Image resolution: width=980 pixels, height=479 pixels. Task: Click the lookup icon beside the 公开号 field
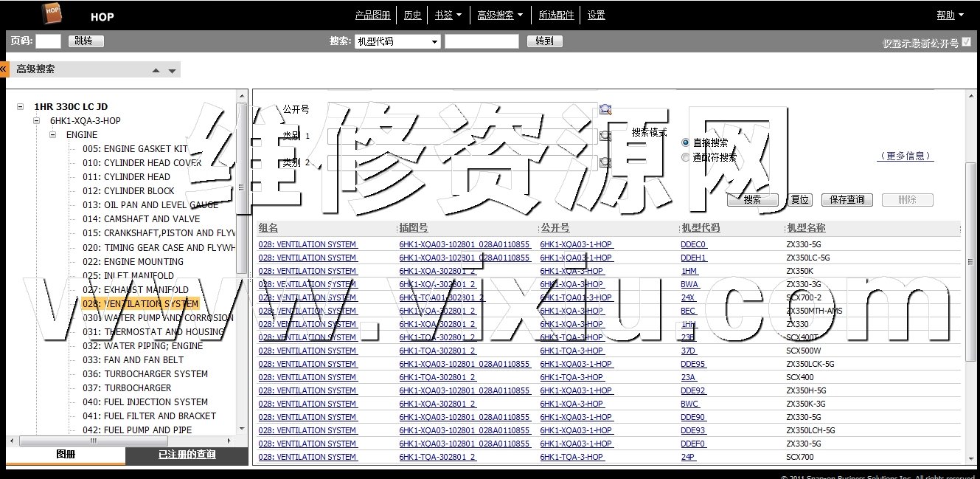pos(605,109)
